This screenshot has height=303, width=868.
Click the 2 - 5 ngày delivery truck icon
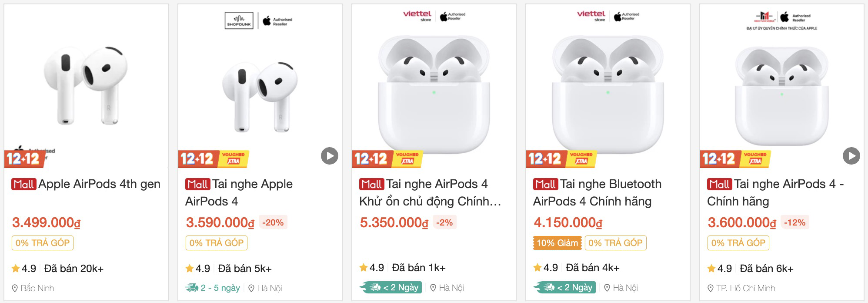pos(191,288)
